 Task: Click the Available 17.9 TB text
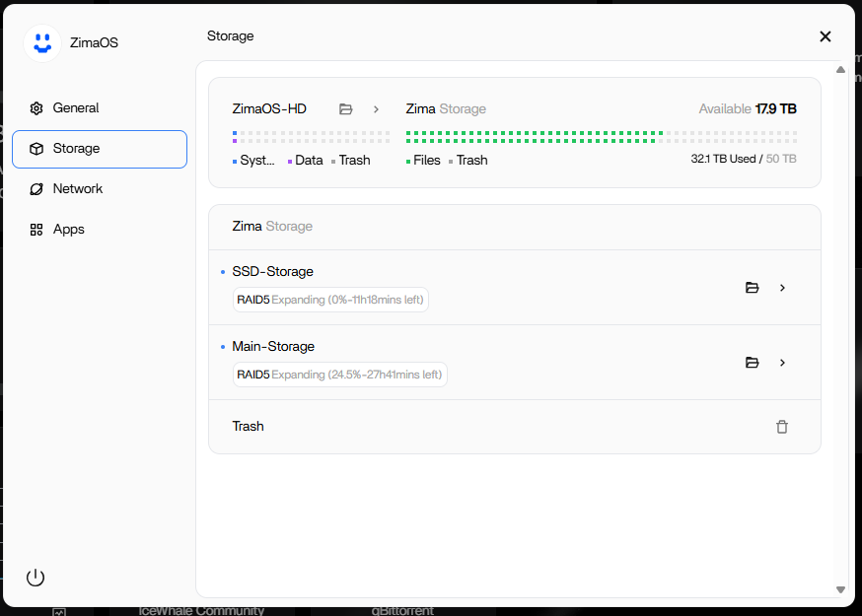click(748, 108)
